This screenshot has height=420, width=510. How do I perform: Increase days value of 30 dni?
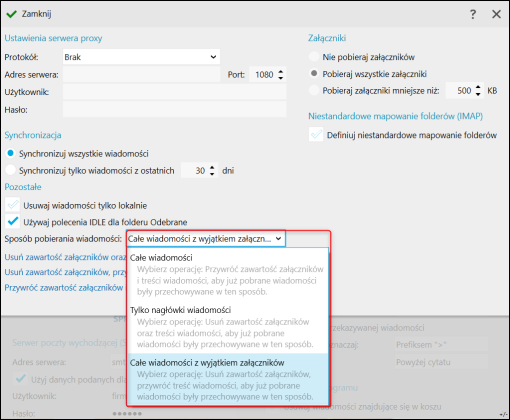coord(212,167)
